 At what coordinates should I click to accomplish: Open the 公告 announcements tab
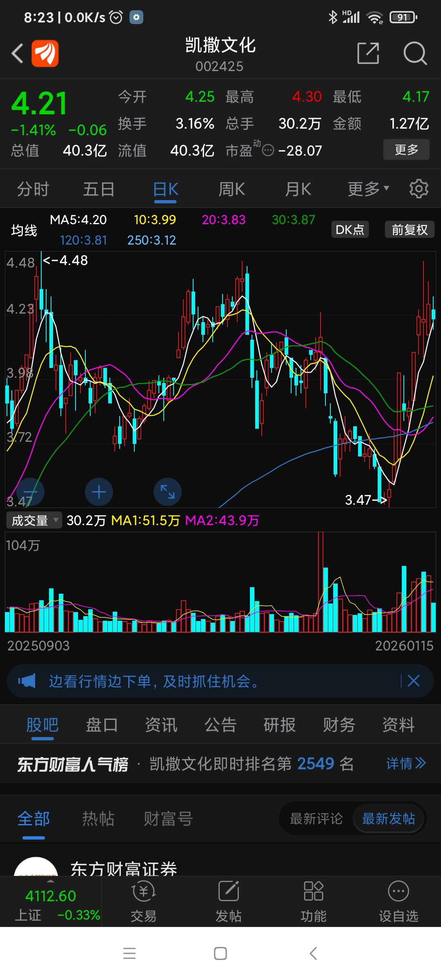click(x=220, y=725)
